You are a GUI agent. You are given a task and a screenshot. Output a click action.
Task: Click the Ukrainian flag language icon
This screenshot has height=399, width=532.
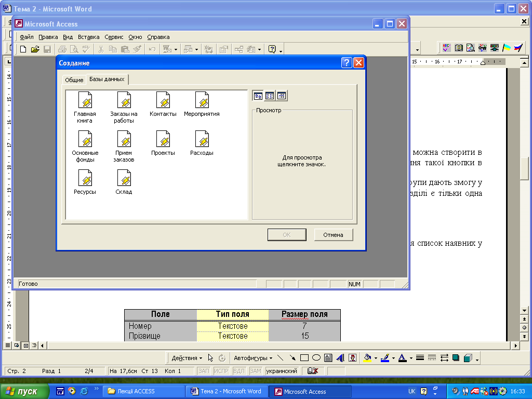507,48
